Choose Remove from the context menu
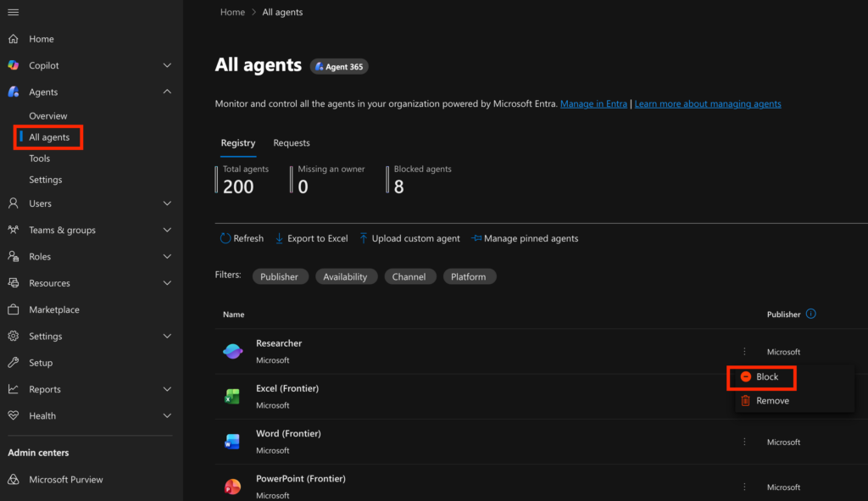This screenshot has height=501, width=868. click(771, 401)
